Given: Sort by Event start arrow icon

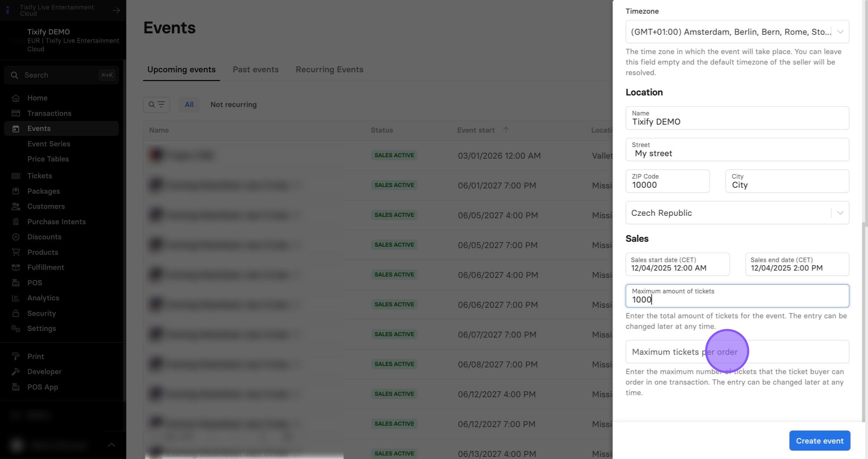Looking at the screenshot, I should (x=506, y=130).
